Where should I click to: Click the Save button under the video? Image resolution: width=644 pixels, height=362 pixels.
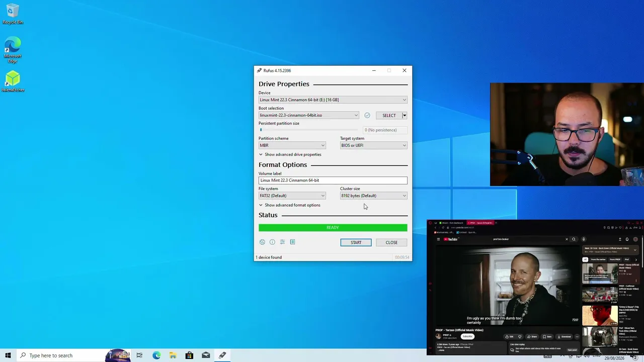[x=547, y=337]
